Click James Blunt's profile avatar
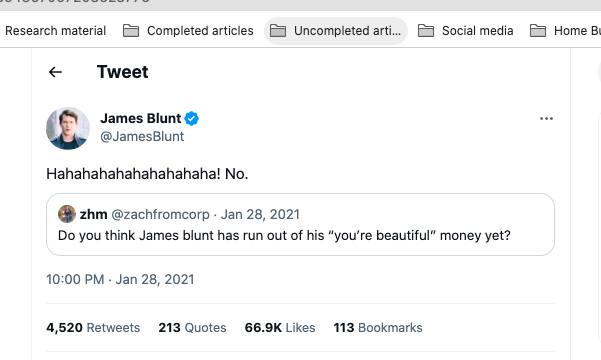This screenshot has height=360, width=601. 68,128
